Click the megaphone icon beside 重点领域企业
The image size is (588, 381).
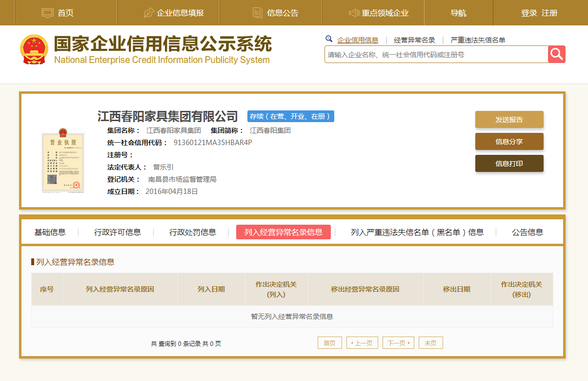click(354, 13)
